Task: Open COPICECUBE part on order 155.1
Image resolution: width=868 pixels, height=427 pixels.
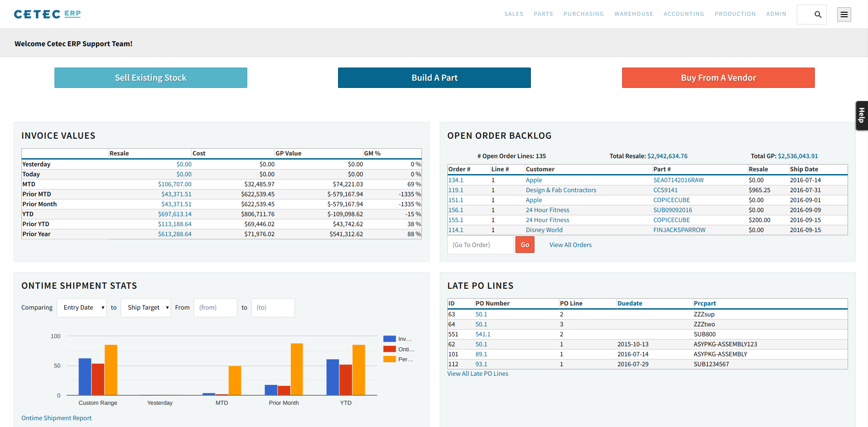Action: [672, 220]
